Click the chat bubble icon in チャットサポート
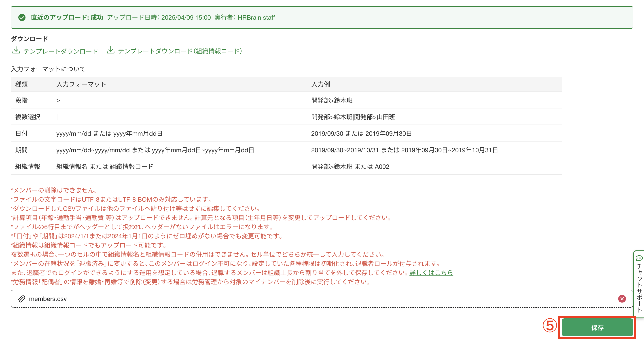The image size is (644, 347). pyautogui.click(x=639, y=258)
